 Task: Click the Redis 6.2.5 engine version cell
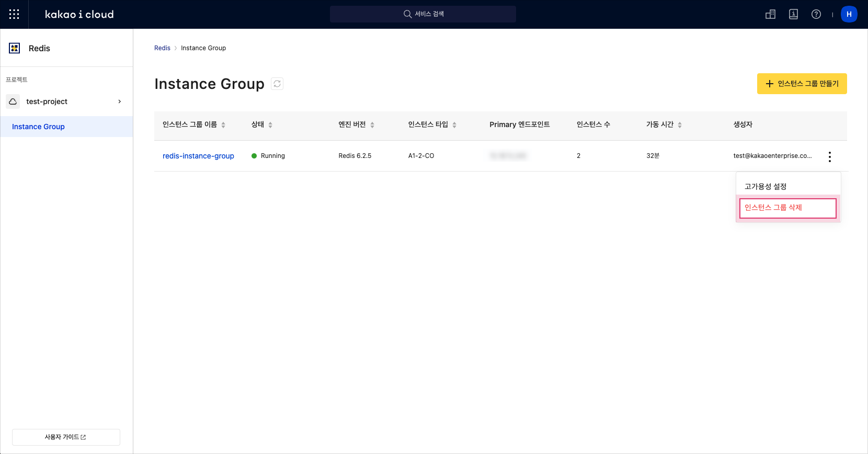click(x=355, y=156)
